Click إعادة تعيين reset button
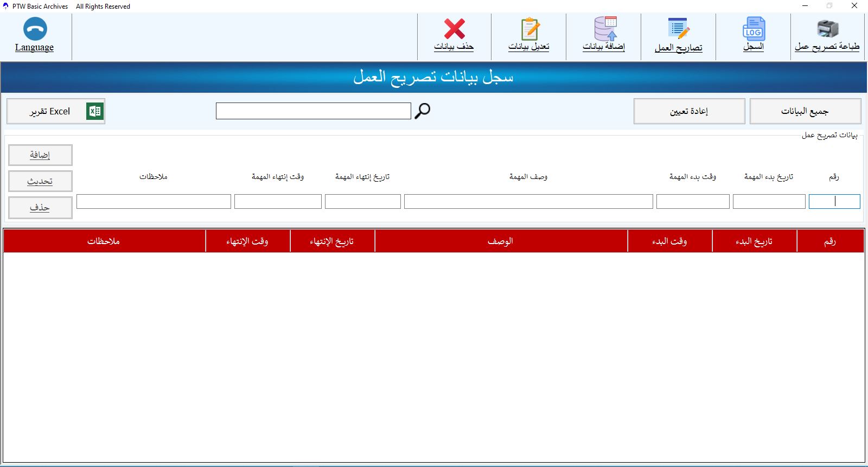 click(689, 111)
